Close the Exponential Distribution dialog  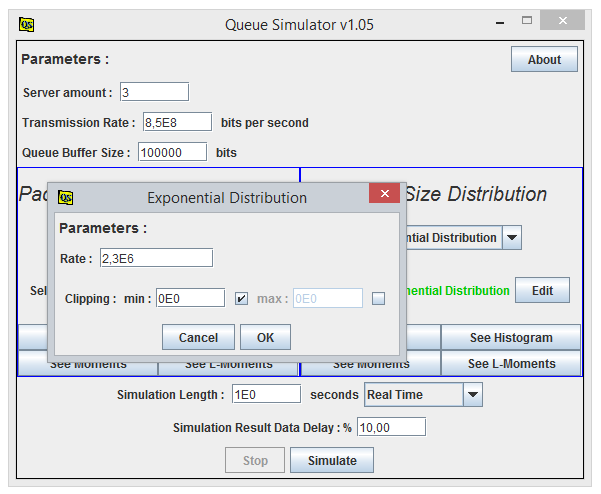click(x=384, y=194)
